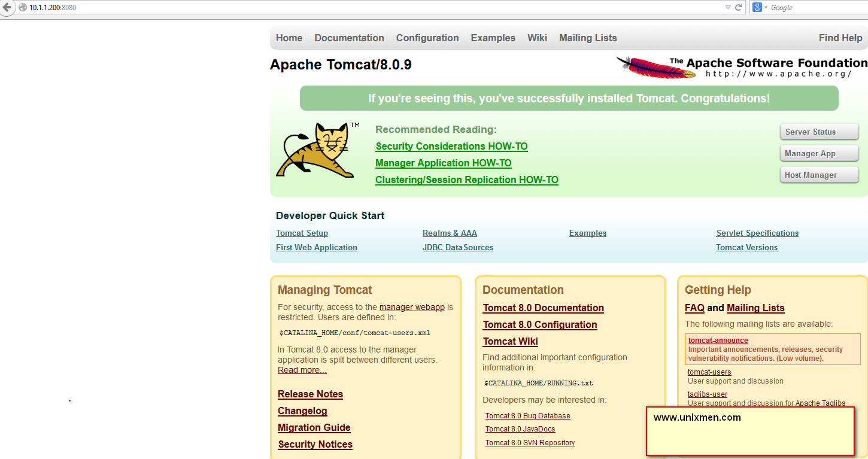Open the Release Notes link
The image size is (868, 459).
(310, 394)
